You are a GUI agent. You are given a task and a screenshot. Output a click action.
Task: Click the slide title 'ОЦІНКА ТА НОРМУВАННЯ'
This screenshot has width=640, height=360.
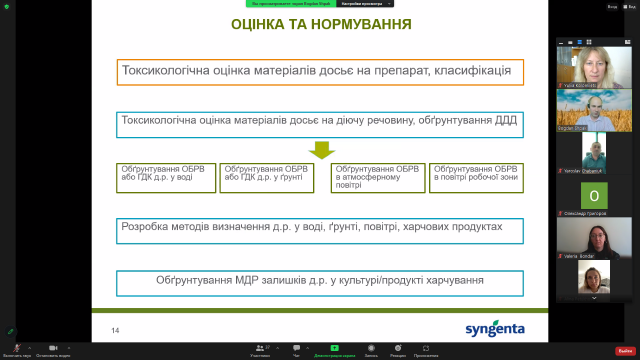[321, 24]
